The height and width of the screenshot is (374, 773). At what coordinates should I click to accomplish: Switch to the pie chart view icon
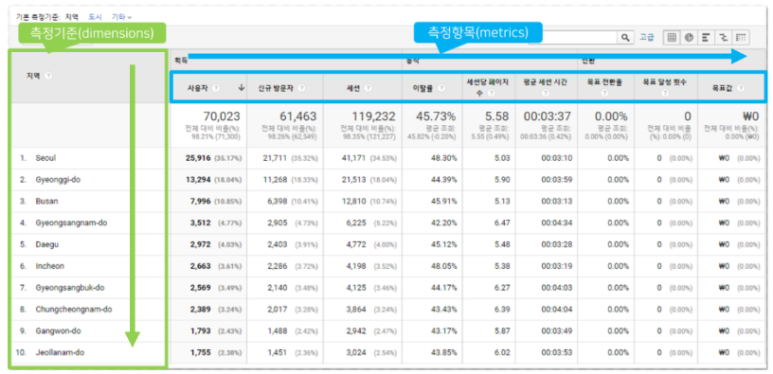(689, 37)
